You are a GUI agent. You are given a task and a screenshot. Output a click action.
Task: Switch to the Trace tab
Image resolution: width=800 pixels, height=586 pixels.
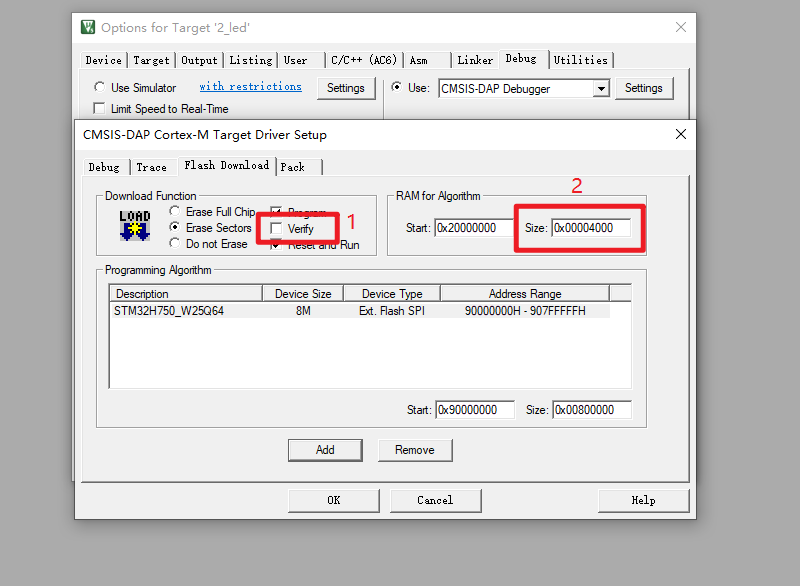point(151,167)
